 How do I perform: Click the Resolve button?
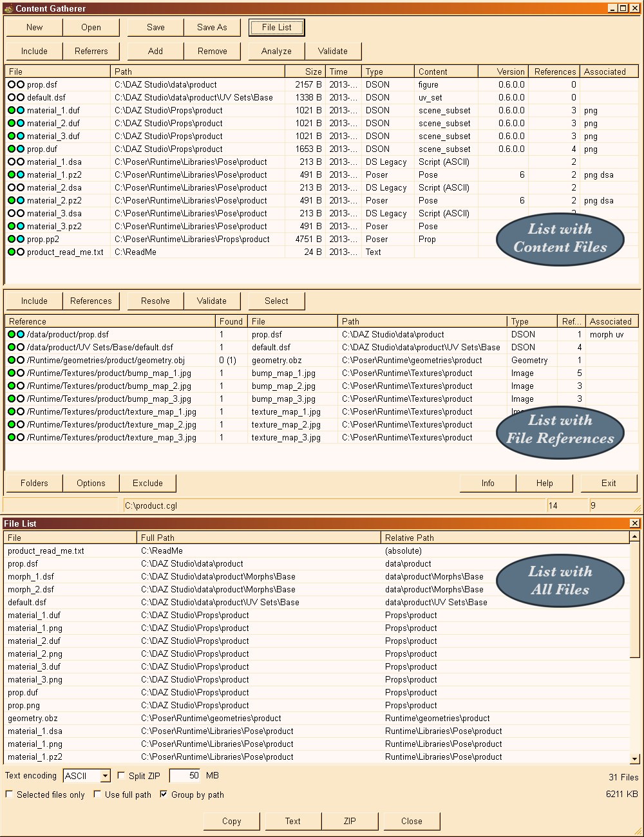click(155, 301)
